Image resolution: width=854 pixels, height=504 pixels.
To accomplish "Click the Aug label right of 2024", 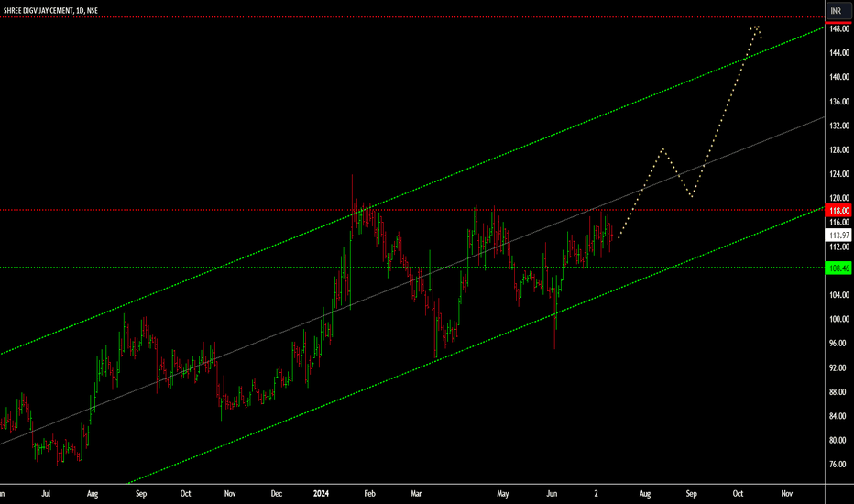I will 645,494.
